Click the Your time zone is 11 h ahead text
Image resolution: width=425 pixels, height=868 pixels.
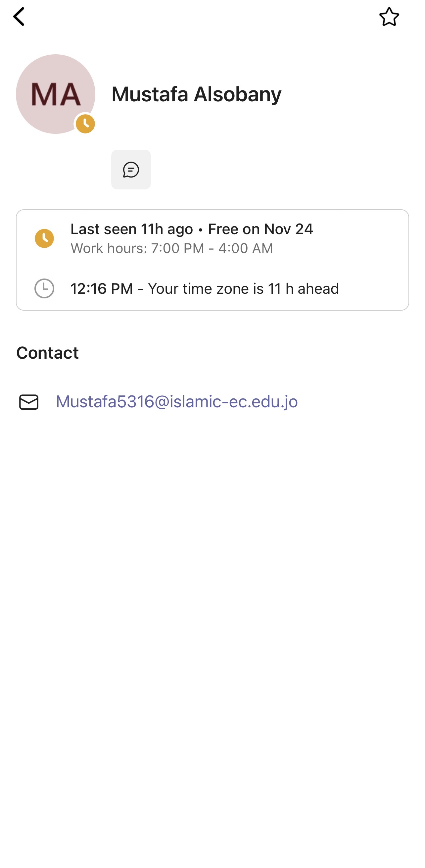243,289
